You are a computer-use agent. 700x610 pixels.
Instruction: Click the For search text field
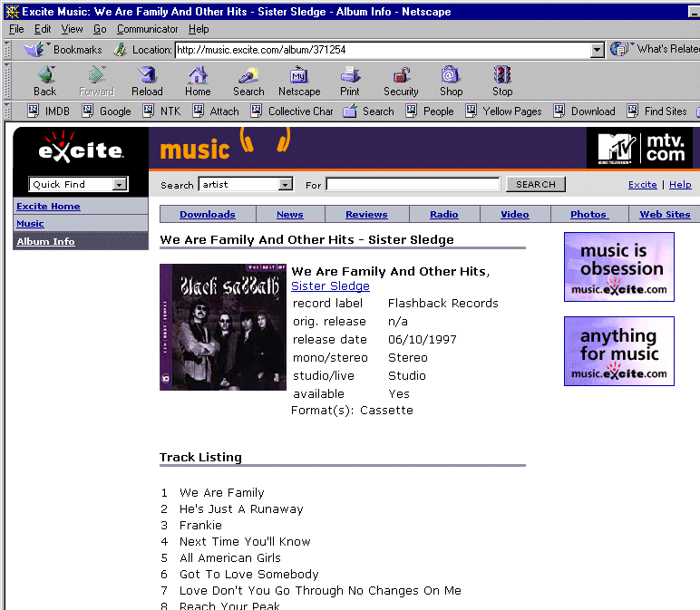(413, 185)
